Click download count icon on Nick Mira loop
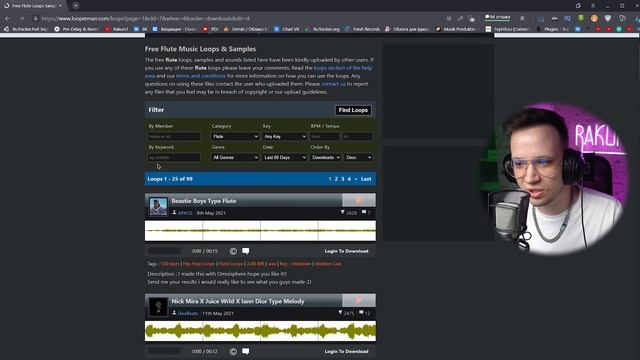This screenshot has width=640, height=360. [340, 313]
